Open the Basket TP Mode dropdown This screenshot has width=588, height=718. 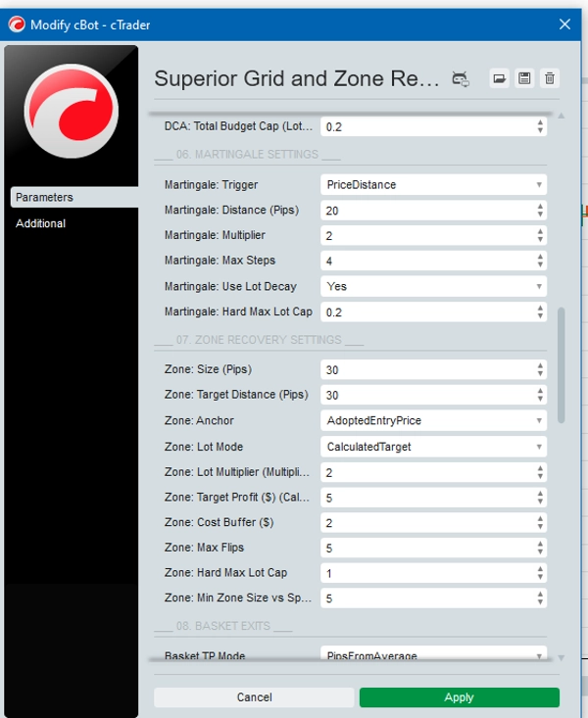click(x=433, y=654)
